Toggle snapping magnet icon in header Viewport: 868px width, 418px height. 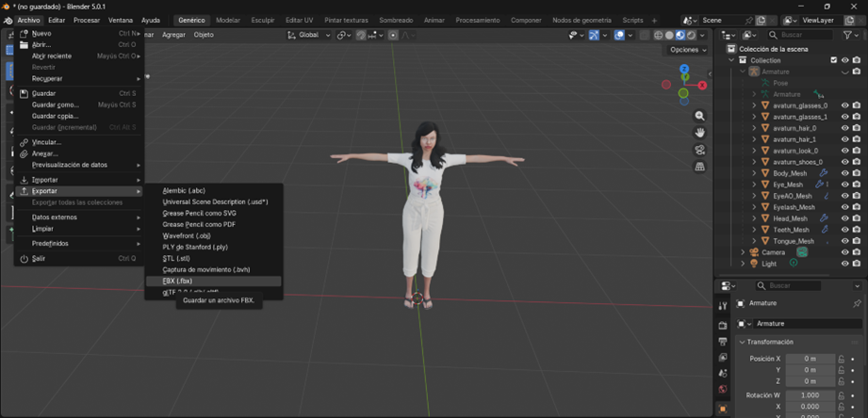point(362,35)
